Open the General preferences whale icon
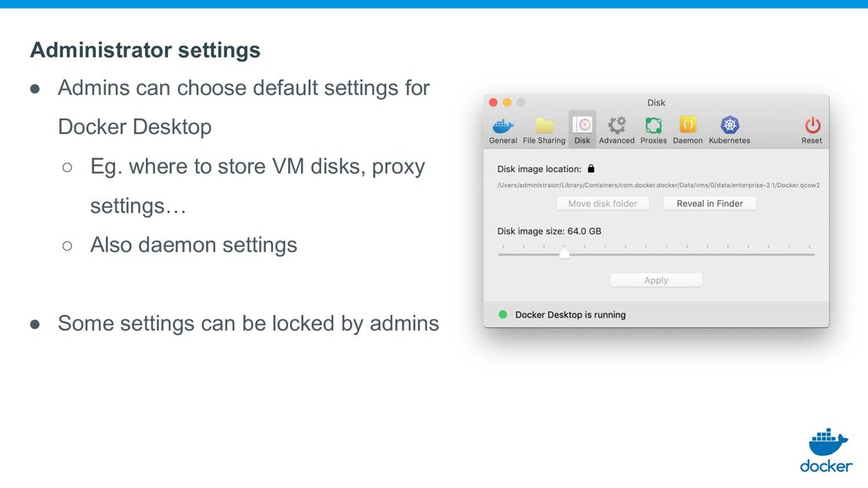868x488 pixels. (x=503, y=125)
